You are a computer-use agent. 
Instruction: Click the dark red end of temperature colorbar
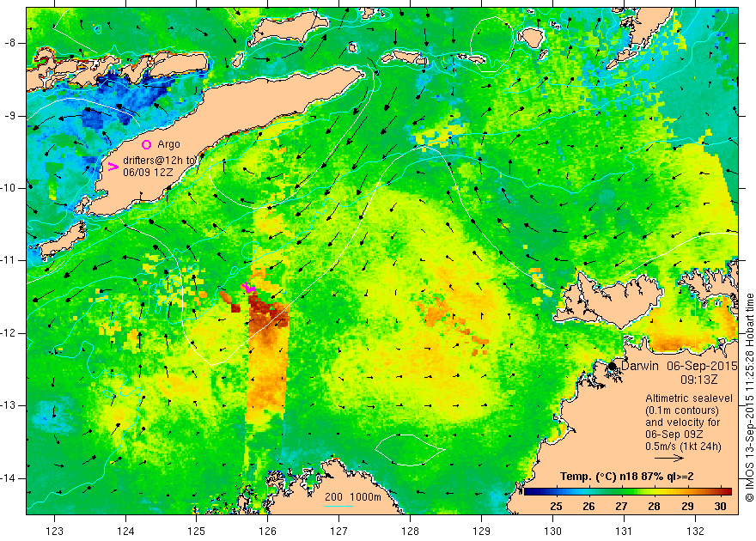pos(727,492)
